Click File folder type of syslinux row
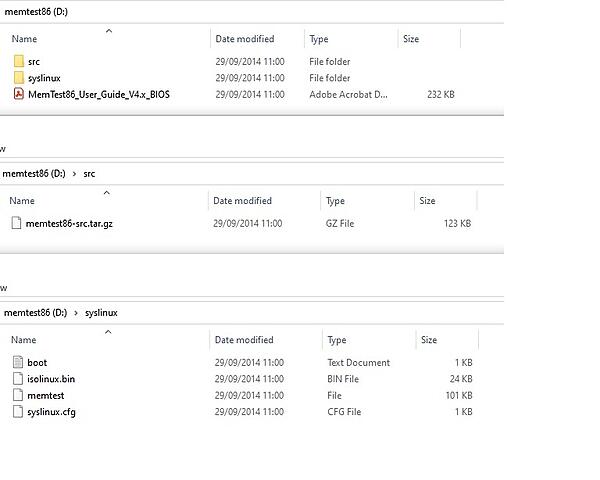Viewport: 600px width, 480px height. [329, 78]
